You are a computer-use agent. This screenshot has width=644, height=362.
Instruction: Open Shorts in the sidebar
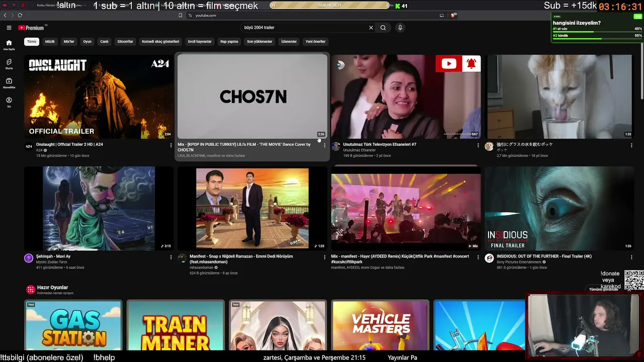(9, 64)
